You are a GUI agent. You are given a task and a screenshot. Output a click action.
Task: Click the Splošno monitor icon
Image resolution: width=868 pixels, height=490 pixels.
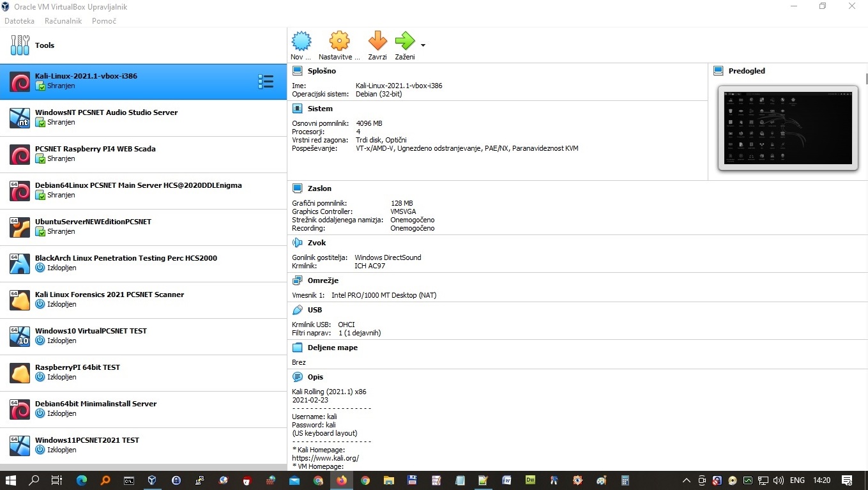click(297, 71)
